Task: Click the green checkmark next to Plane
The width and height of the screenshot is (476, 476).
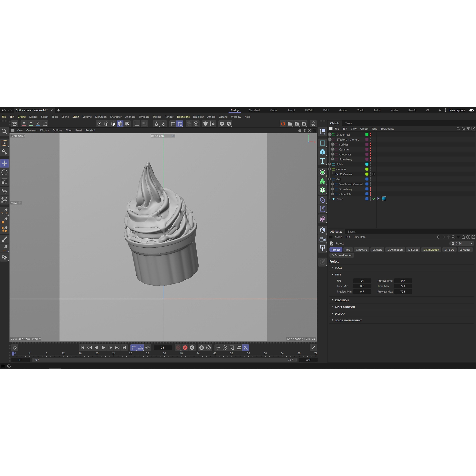Action: tap(374, 199)
